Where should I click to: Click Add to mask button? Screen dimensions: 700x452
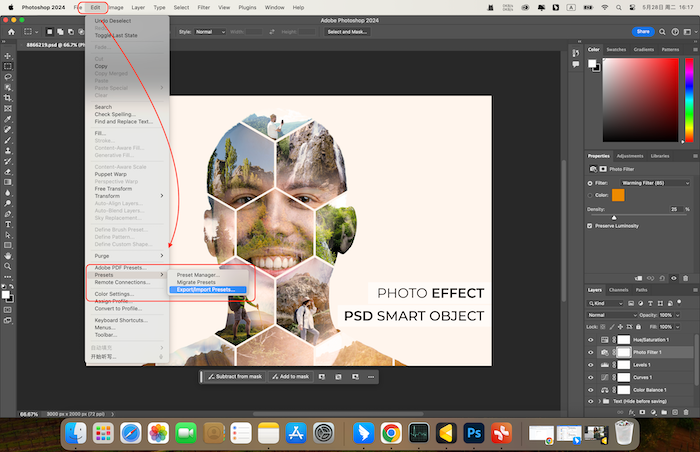291,377
